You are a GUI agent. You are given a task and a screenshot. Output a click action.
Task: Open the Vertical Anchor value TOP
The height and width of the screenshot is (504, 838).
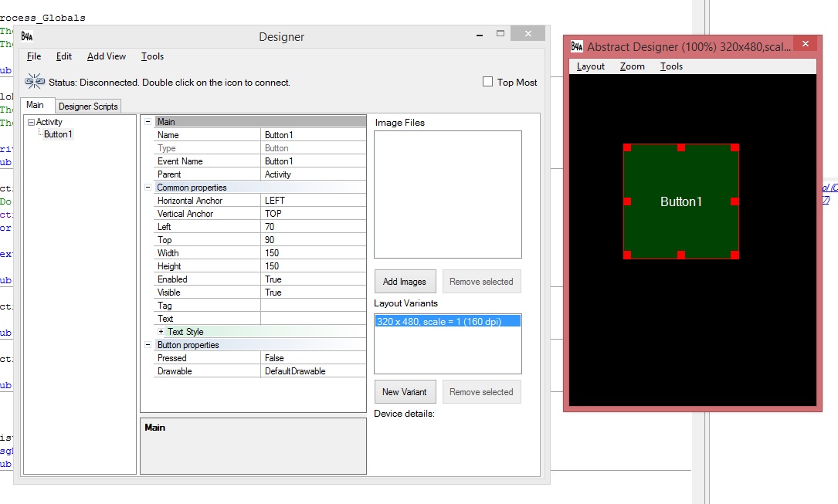pos(313,214)
